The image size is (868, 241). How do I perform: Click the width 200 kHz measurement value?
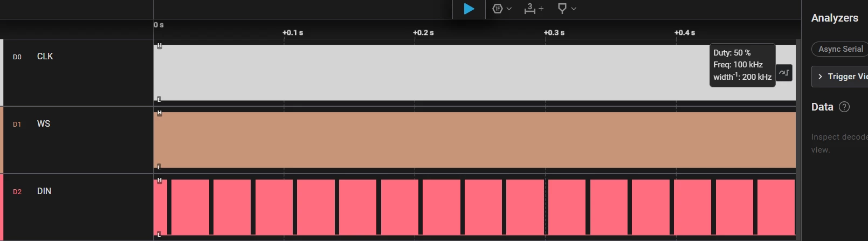742,77
